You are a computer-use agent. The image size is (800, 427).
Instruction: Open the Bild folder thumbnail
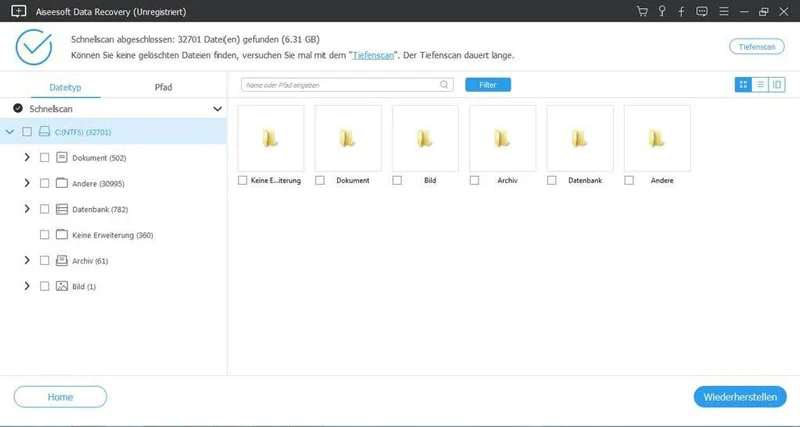(426, 138)
